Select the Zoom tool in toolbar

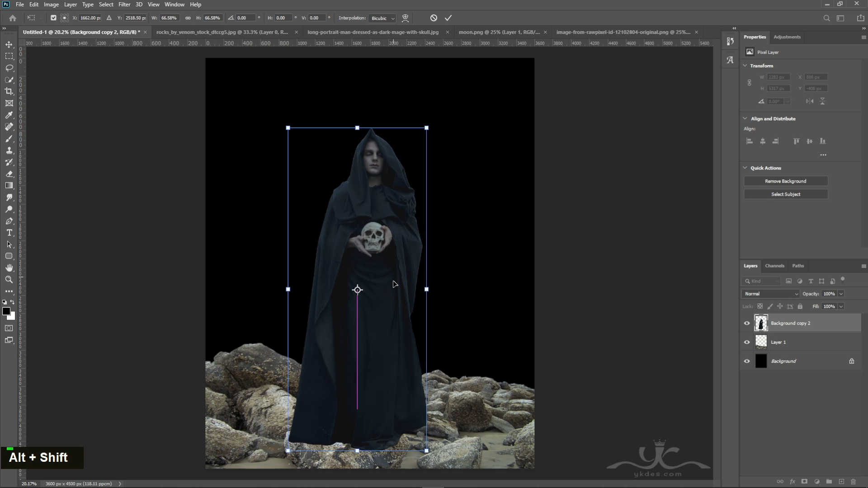point(9,280)
